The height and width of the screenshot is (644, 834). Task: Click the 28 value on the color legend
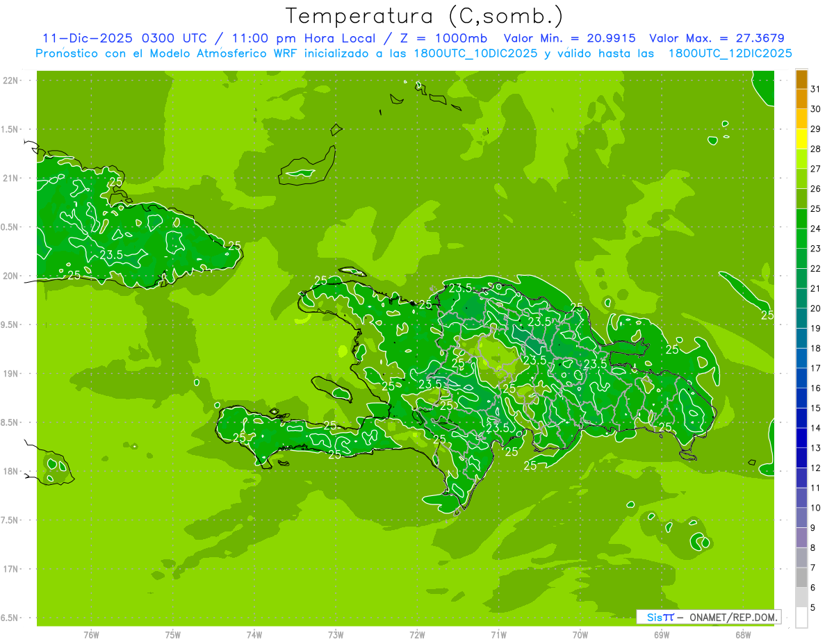816,149
